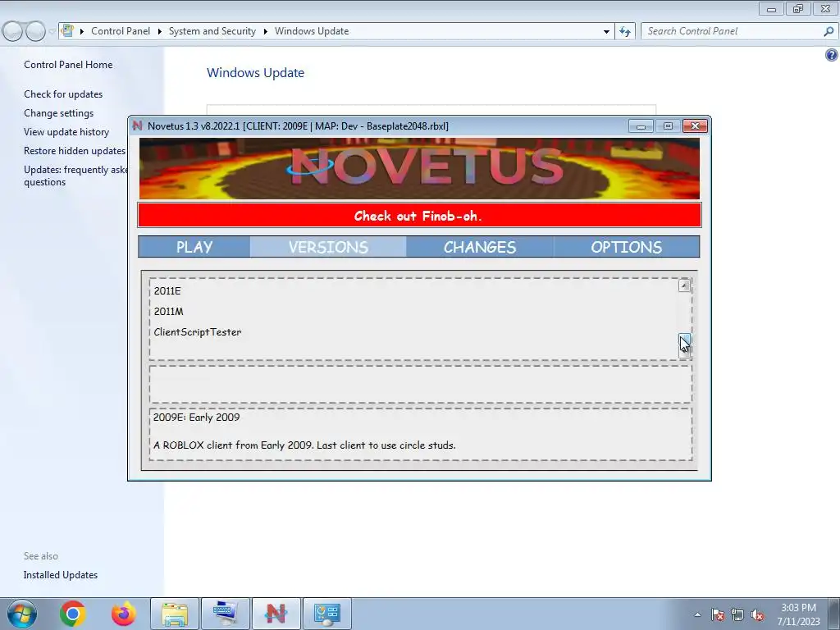Open the VERSIONS tab in Novetus

click(328, 247)
